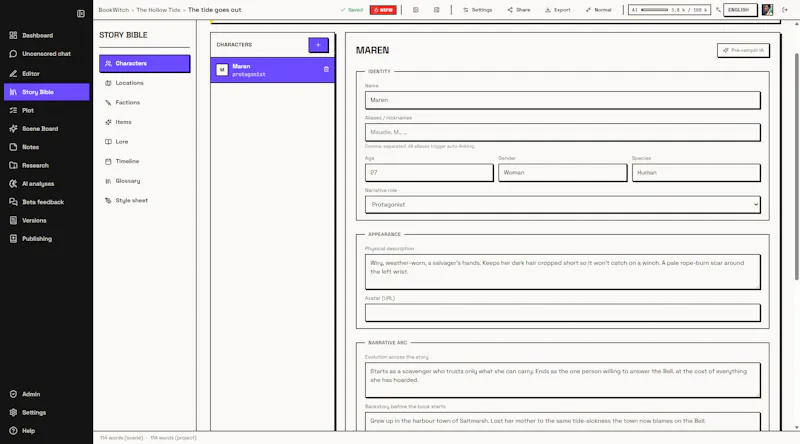
Task: Open Settings from the top toolbar
Action: [x=478, y=10]
